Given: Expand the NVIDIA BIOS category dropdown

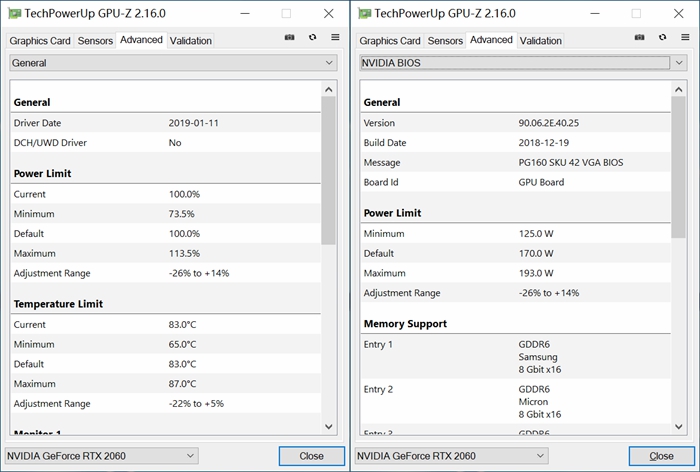Looking at the screenshot, I should click(523, 63).
